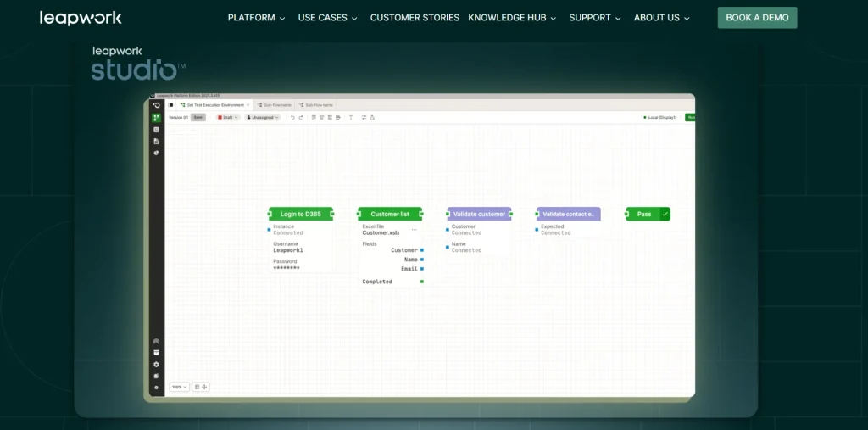Click the blue connector beside Customer field
The image size is (868, 430).
(422, 250)
